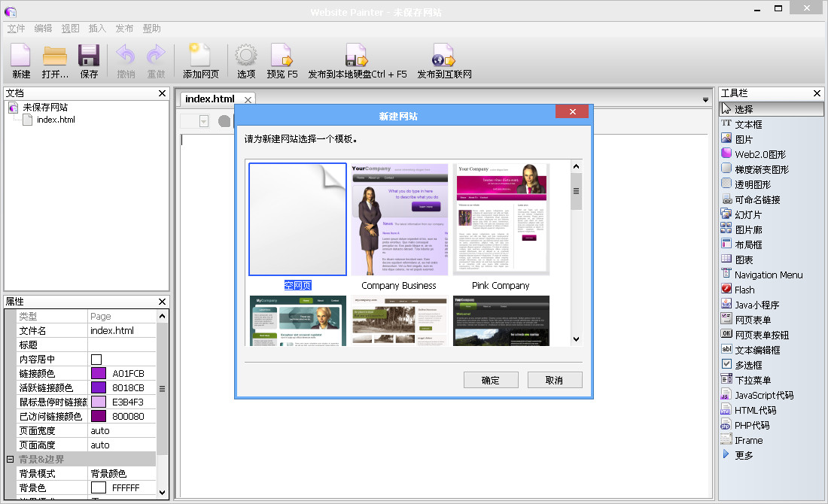Collapse the 背景&边界 property group

(11, 459)
